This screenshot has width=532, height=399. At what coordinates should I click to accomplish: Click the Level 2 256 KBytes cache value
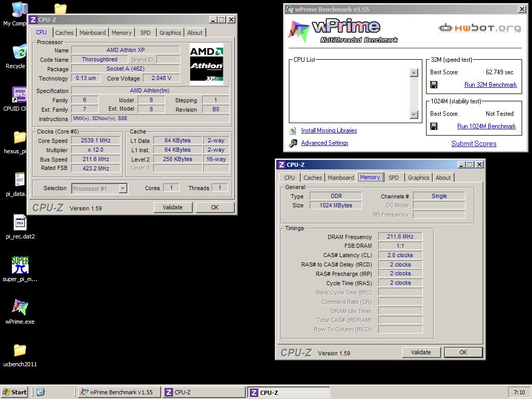click(178, 159)
